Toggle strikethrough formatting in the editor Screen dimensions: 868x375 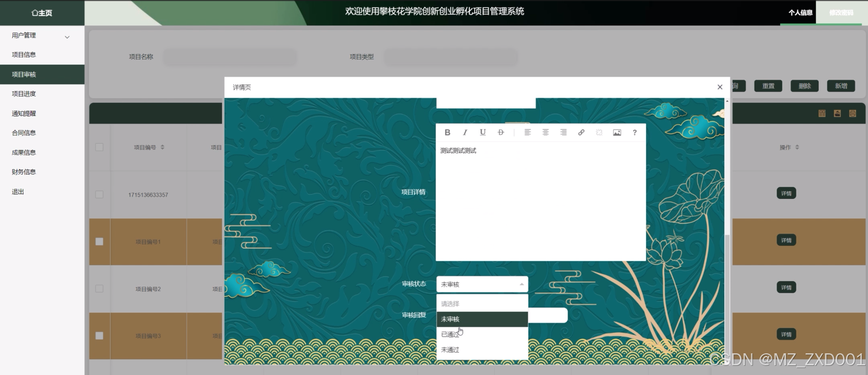tap(501, 132)
